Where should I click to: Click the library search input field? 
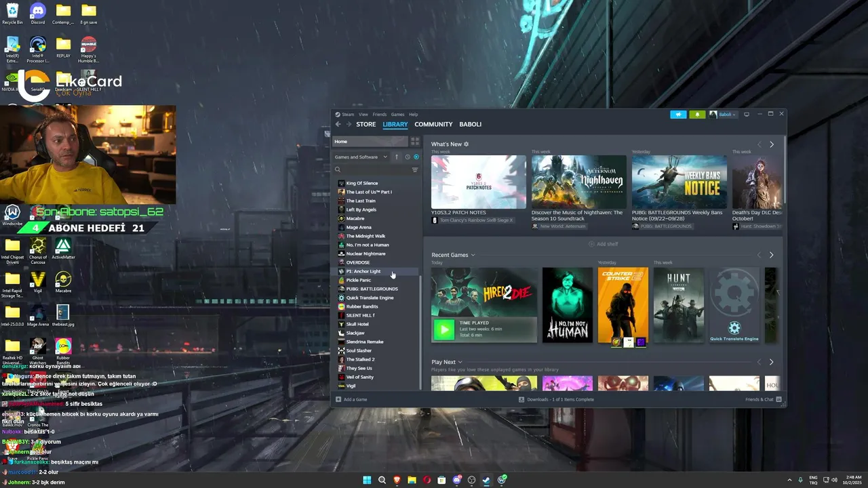coord(376,170)
